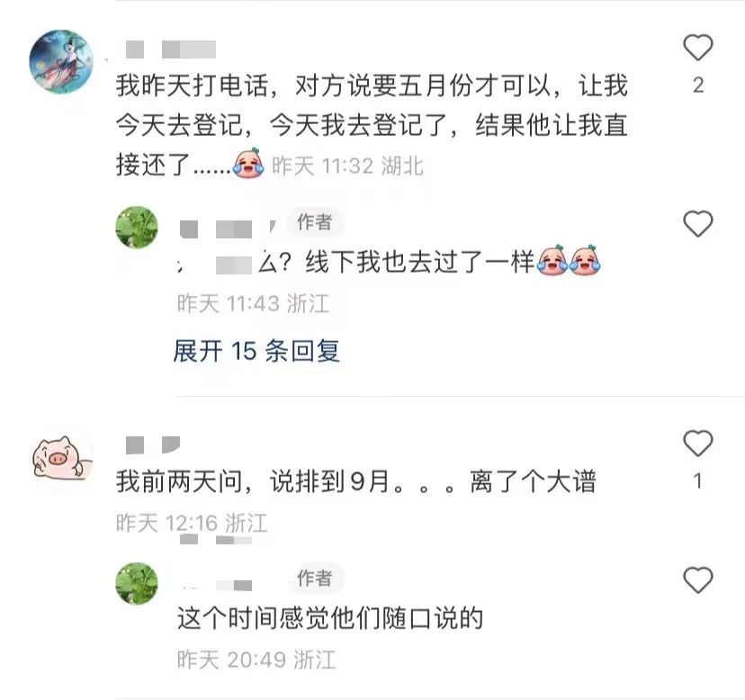Like the author's 11:43 reply

pos(698,223)
